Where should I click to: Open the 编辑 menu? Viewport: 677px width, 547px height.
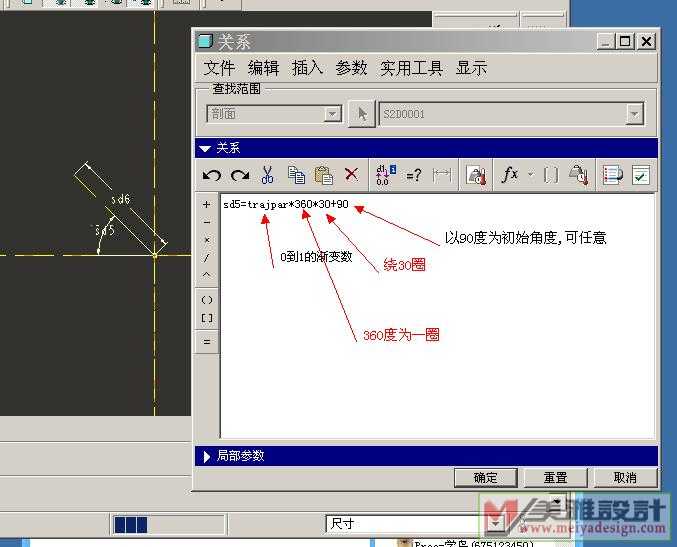pos(263,68)
